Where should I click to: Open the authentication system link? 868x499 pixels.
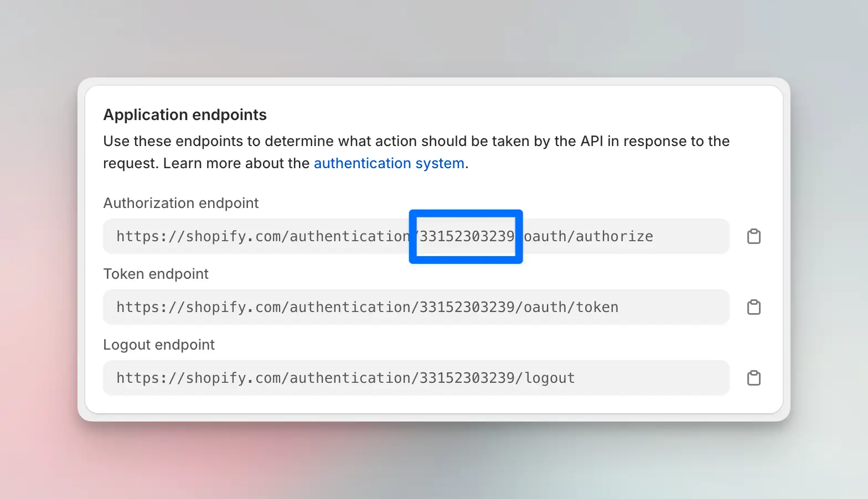(389, 164)
